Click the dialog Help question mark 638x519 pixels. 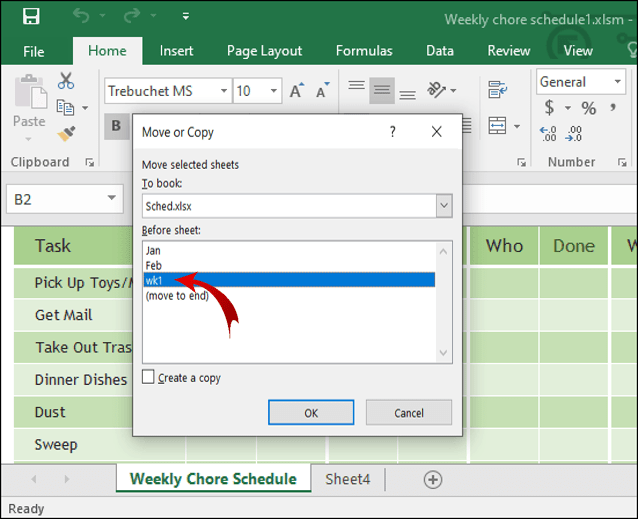click(392, 132)
